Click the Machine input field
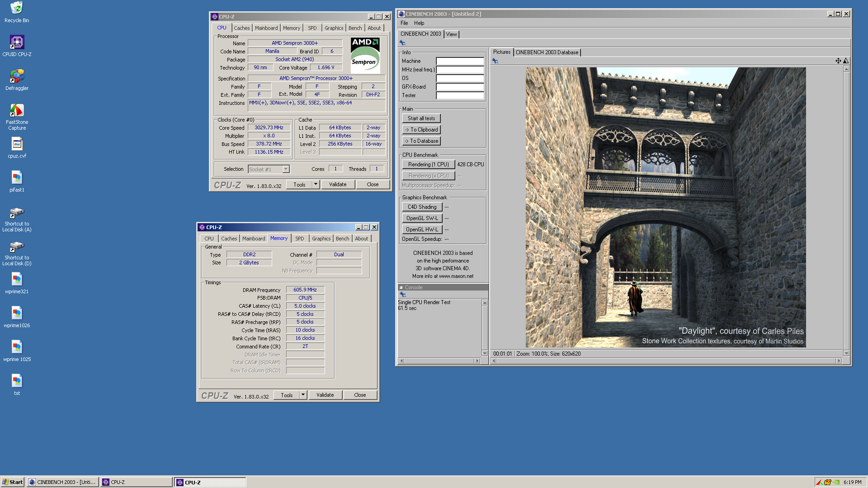 460,61
